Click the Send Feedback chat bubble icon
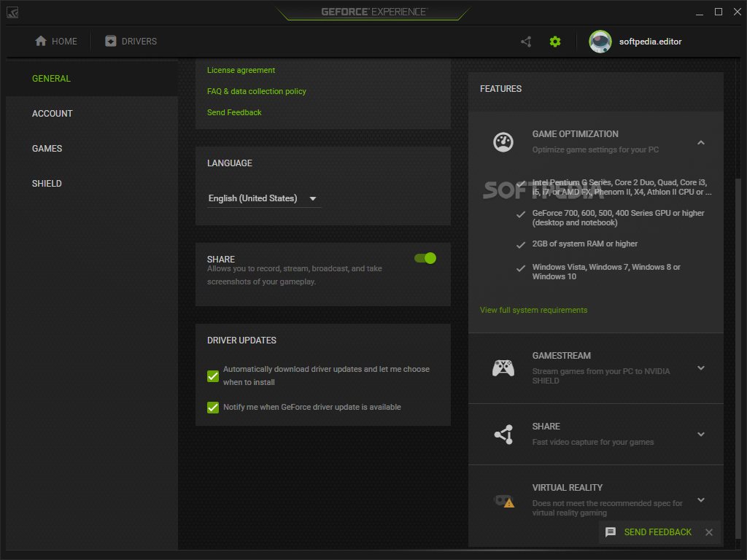This screenshot has height=560, width=747. click(x=611, y=532)
